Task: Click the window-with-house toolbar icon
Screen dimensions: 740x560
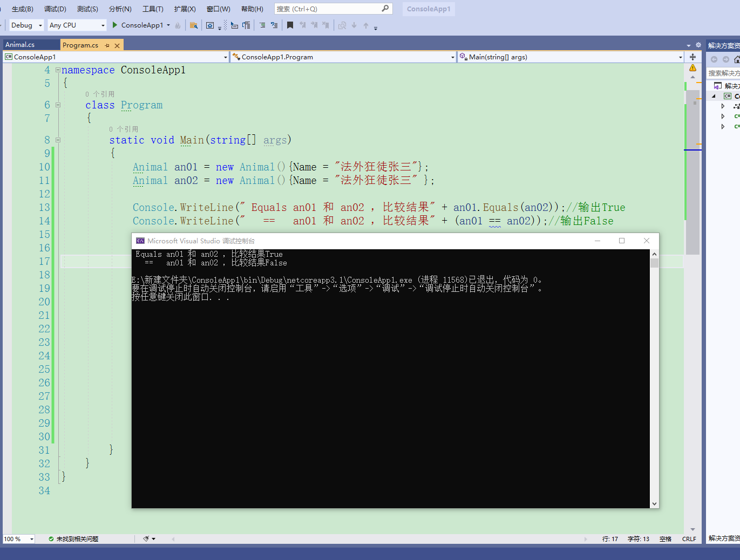Action: (x=210, y=25)
